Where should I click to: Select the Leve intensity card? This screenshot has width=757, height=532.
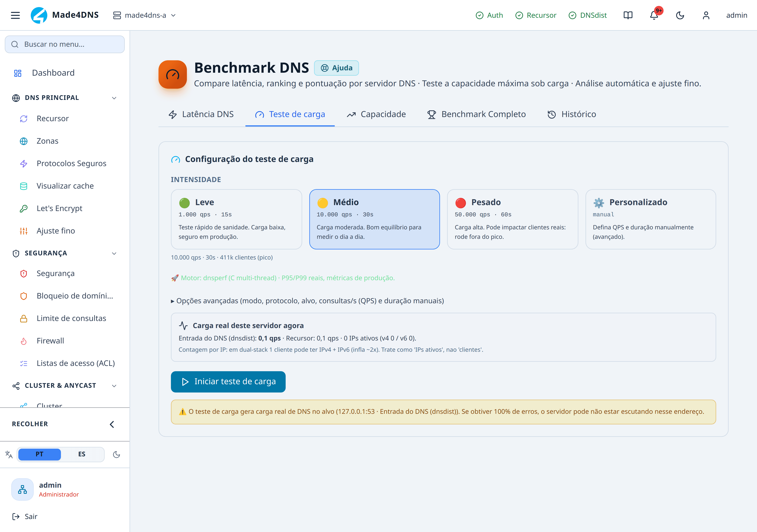[x=236, y=219]
